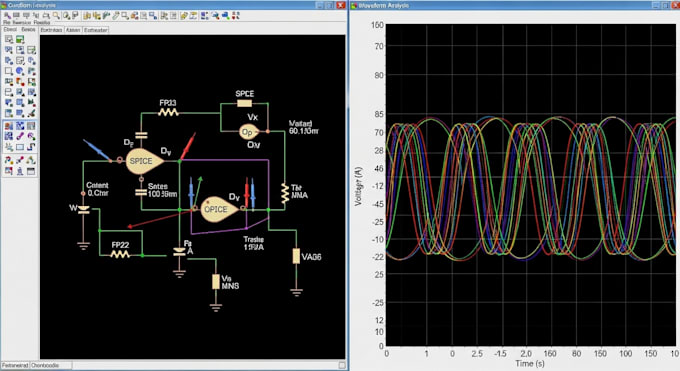This screenshot has height=371, width=680.
Task: Open the 'Reersicr' menu
Action: (22, 23)
